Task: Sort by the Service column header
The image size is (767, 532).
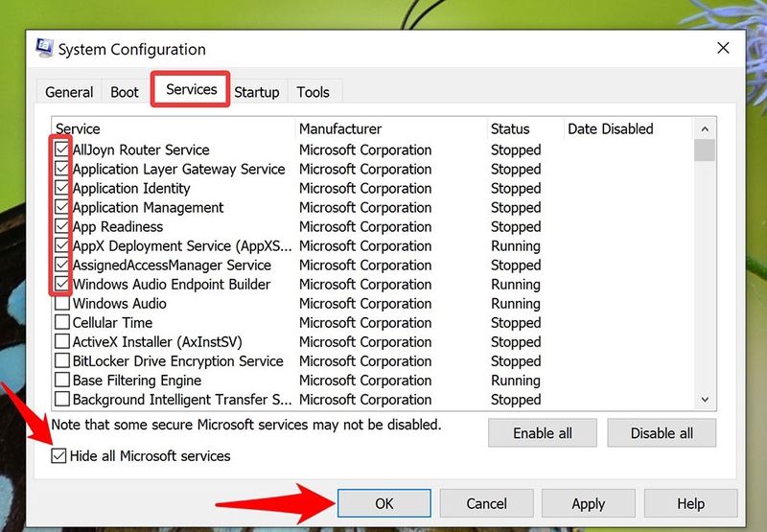Action: [174, 128]
